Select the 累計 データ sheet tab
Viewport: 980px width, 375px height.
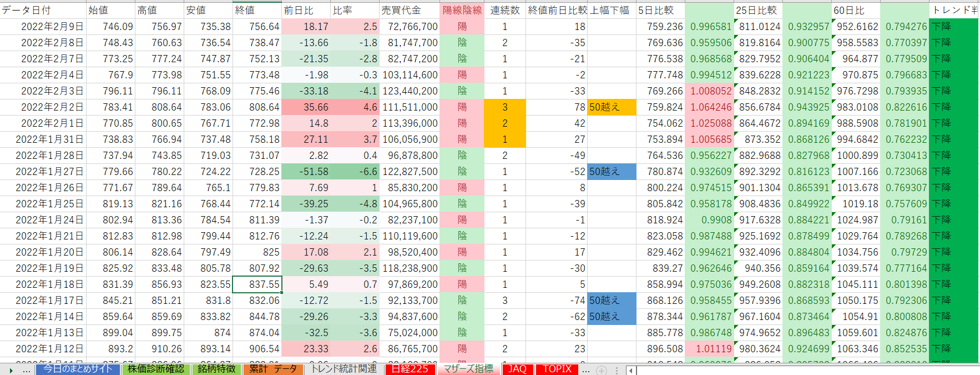273,369
